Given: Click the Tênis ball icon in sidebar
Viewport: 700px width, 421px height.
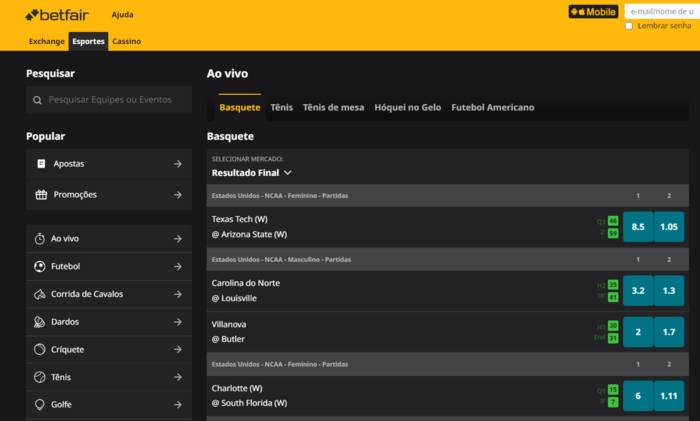Looking at the screenshot, I should (x=40, y=377).
